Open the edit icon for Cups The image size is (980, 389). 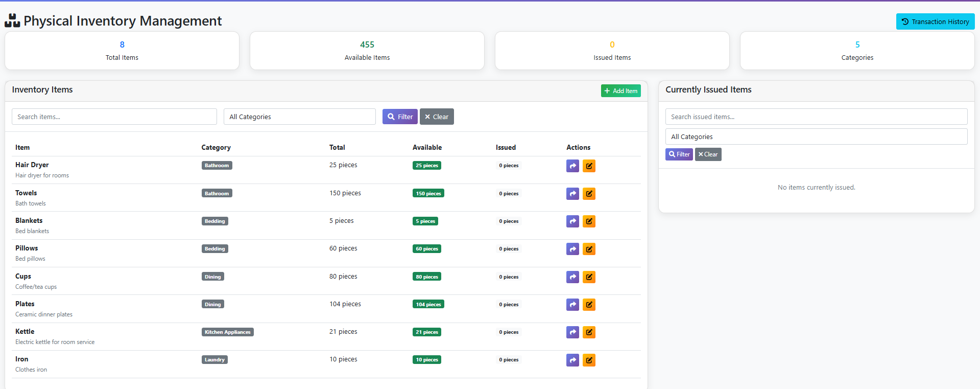point(589,277)
